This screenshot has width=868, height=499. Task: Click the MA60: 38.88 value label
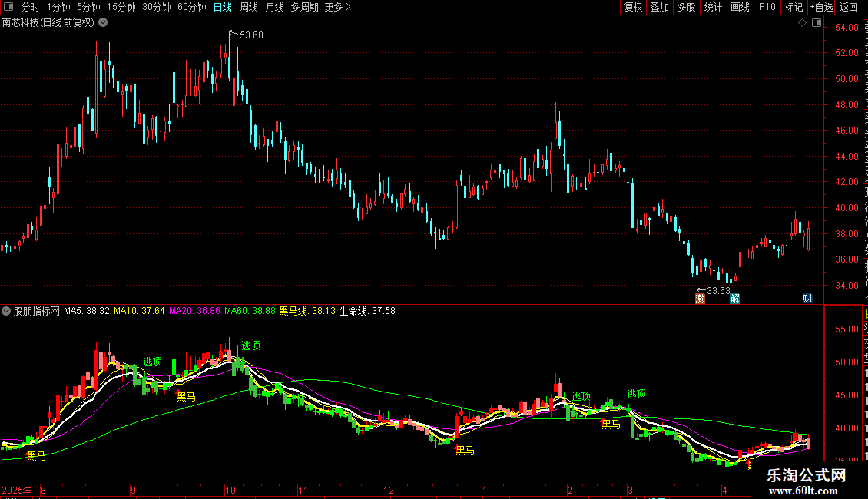pyautogui.click(x=250, y=311)
